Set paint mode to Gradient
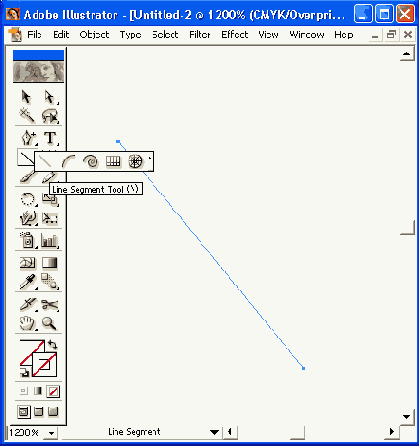Viewport: 419px width, 446px height. click(x=38, y=391)
